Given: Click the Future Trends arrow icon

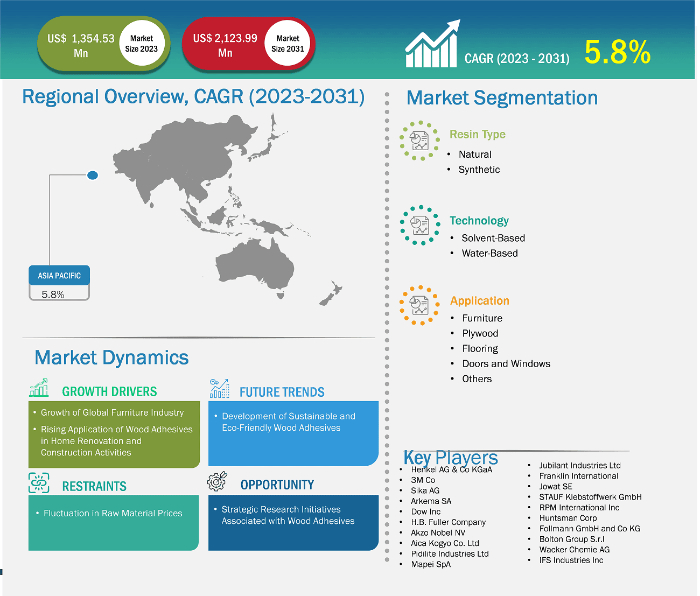Looking at the screenshot, I should [219, 388].
